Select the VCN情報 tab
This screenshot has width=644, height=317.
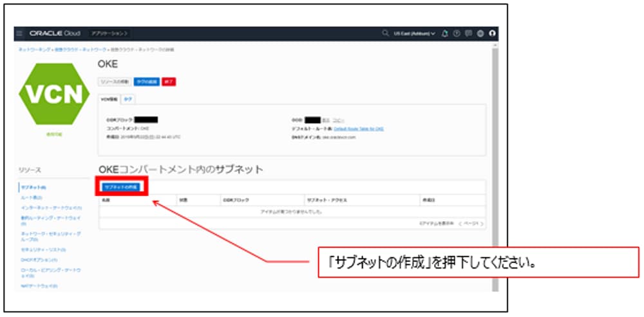pos(109,99)
